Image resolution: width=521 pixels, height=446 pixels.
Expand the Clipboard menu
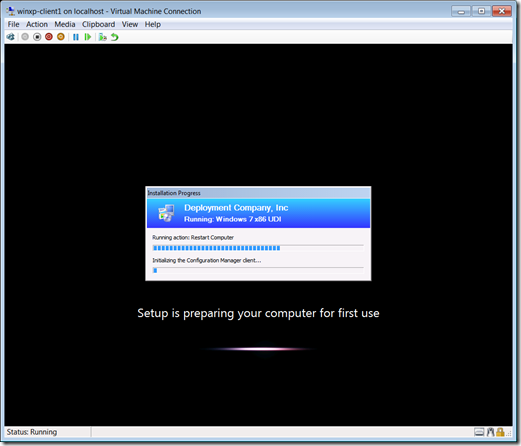coord(98,24)
